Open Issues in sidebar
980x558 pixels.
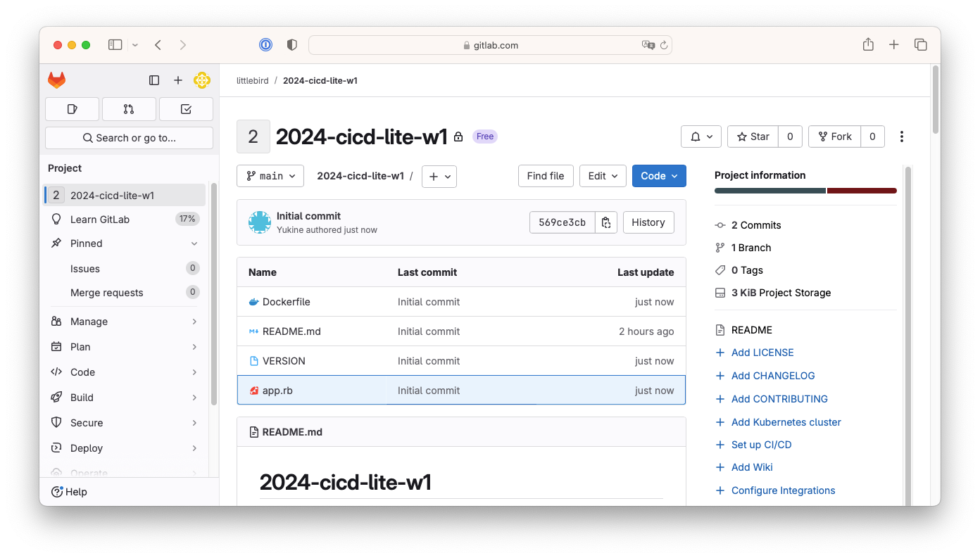coord(125,268)
